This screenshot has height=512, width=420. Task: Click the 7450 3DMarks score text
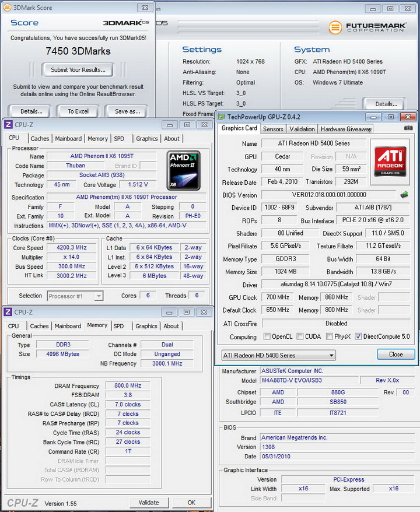click(78, 51)
